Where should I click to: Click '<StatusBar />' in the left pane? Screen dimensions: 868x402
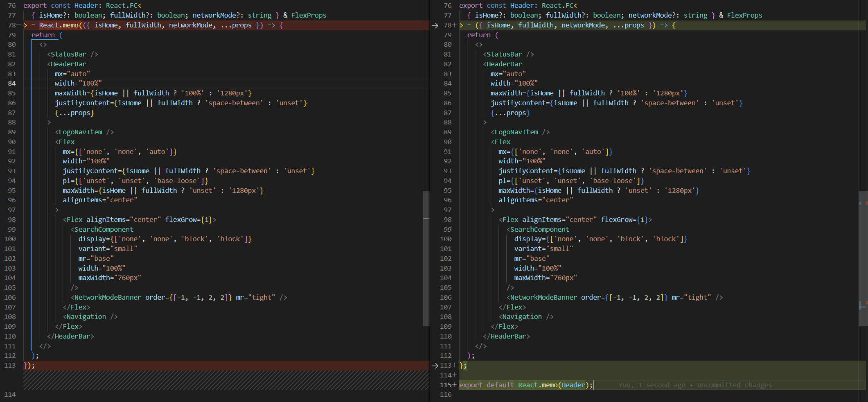click(72, 54)
